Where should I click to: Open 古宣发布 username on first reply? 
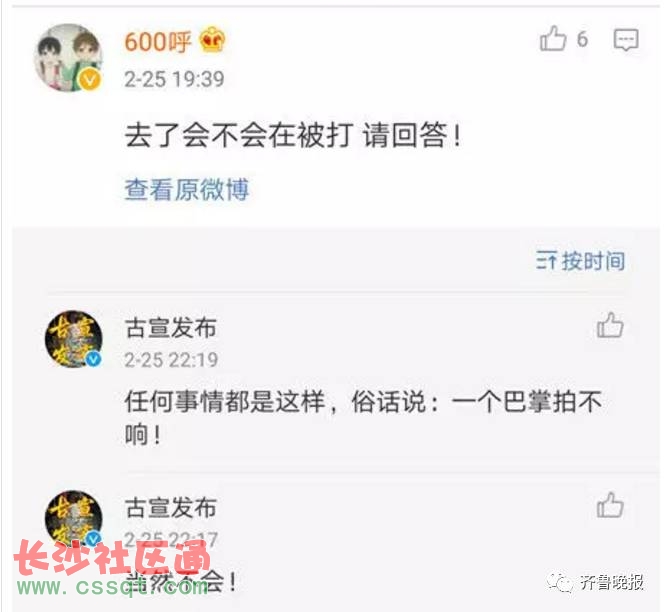(170, 328)
